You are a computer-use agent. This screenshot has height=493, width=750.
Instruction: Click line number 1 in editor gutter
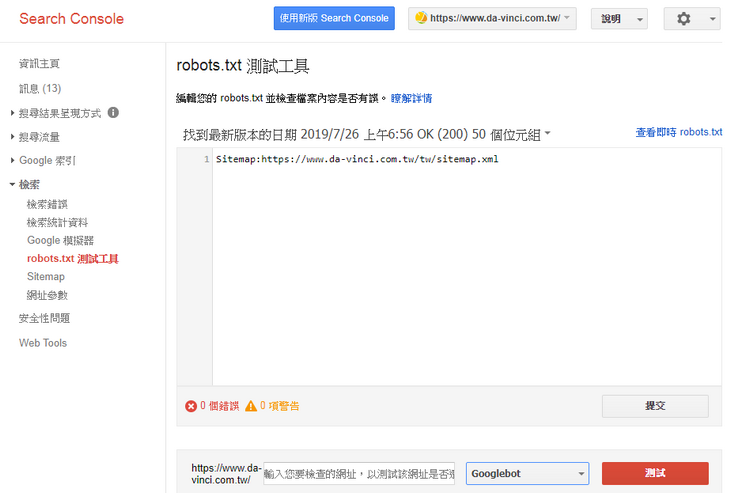tap(207, 159)
